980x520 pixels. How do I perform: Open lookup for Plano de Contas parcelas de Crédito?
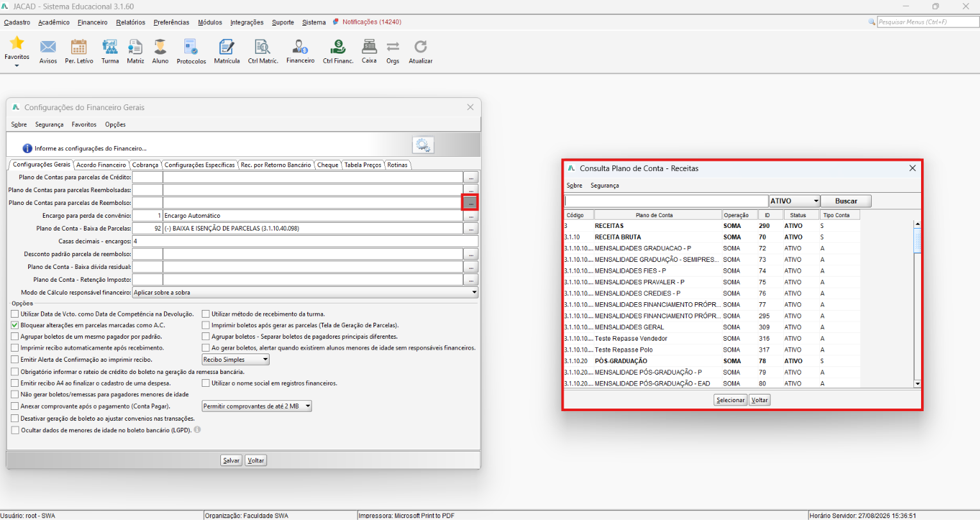471,177
